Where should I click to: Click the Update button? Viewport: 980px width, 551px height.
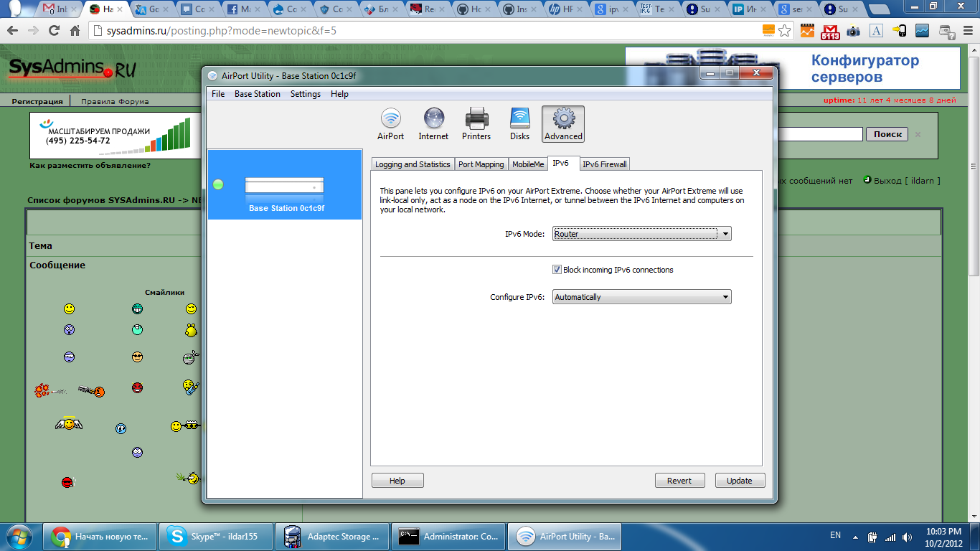click(740, 481)
